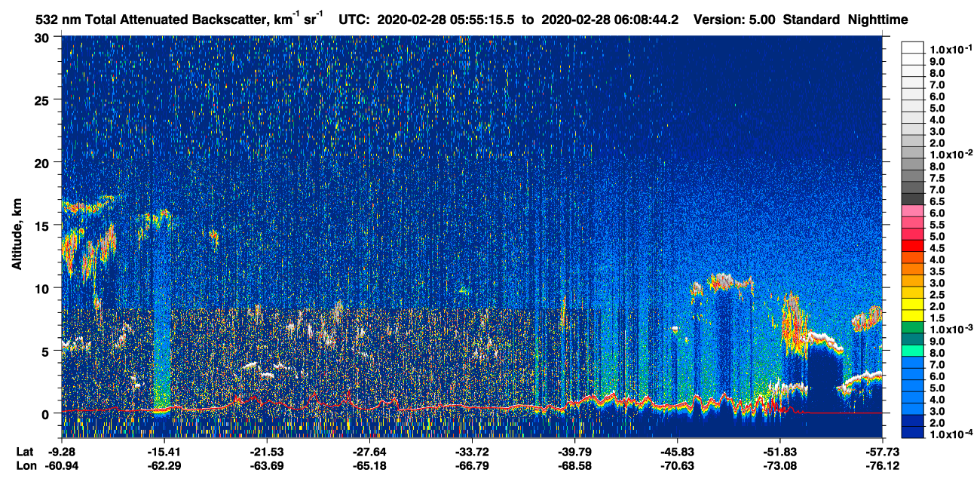980x503 pixels.
Task: Click the longitude value -68.58
Action: tap(574, 465)
